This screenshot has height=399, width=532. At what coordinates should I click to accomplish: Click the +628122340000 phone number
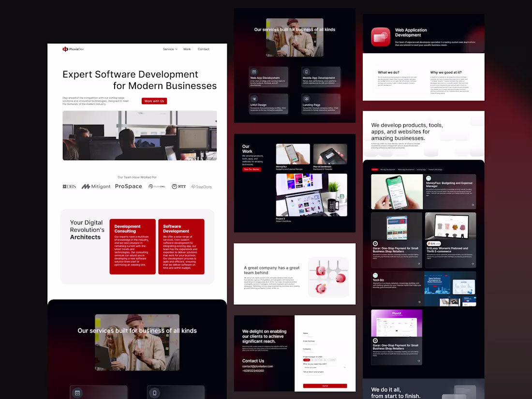(x=253, y=371)
